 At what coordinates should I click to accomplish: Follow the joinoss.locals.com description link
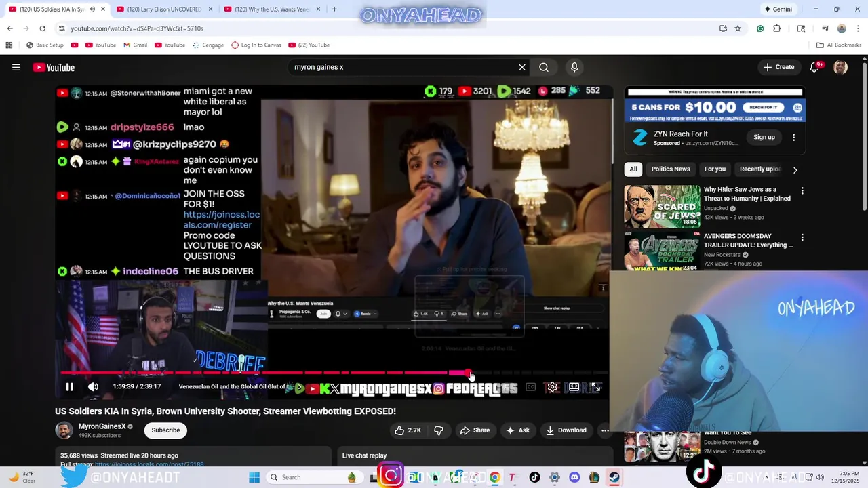(x=149, y=465)
